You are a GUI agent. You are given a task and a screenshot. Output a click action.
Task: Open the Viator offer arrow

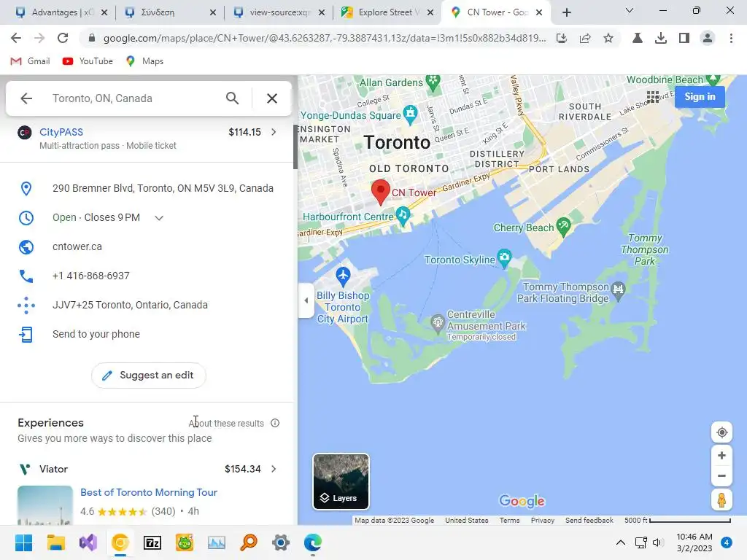pyautogui.click(x=274, y=469)
